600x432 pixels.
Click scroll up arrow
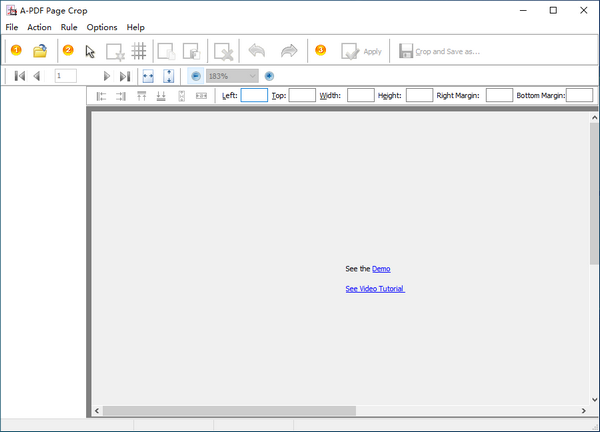coord(594,117)
